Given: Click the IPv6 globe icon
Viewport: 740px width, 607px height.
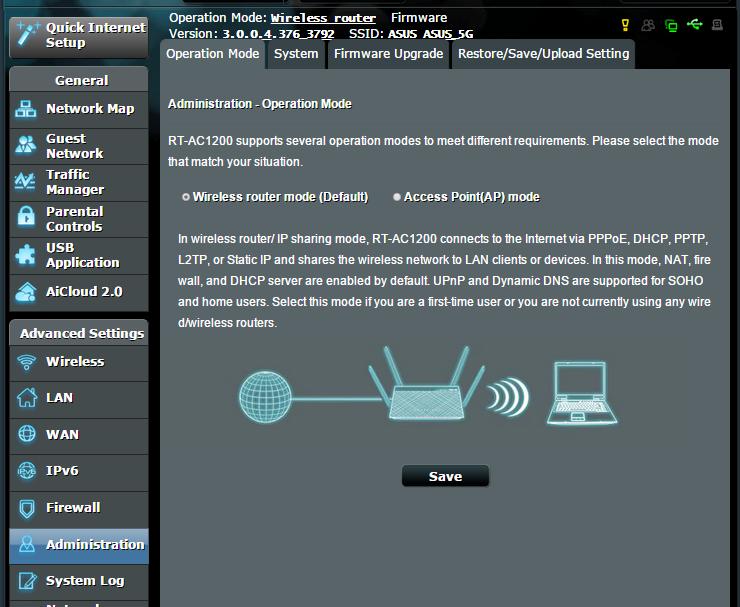Looking at the screenshot, I should point(26,471).
